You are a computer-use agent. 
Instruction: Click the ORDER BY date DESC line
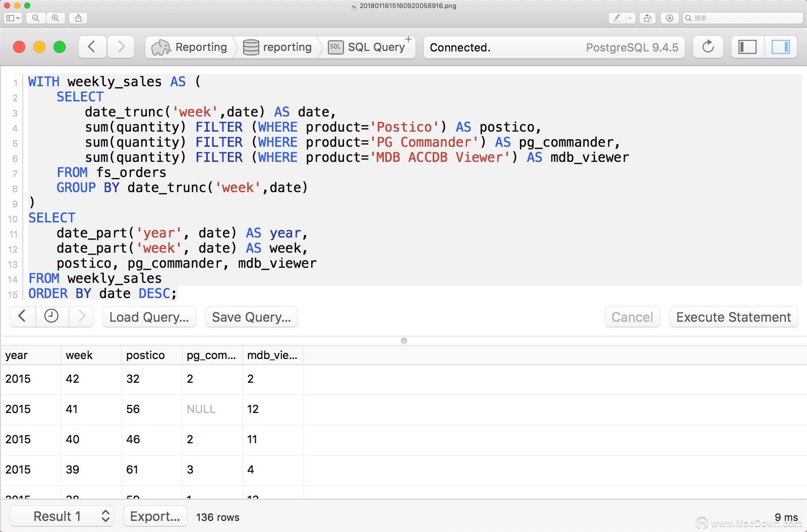point(103,293)
